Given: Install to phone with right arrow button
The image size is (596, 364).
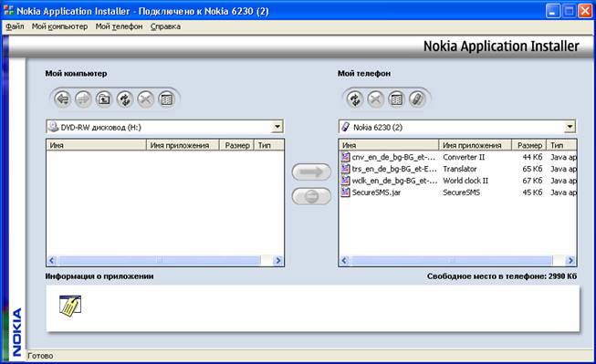Looking at the screenshot, I should point(311,172).
